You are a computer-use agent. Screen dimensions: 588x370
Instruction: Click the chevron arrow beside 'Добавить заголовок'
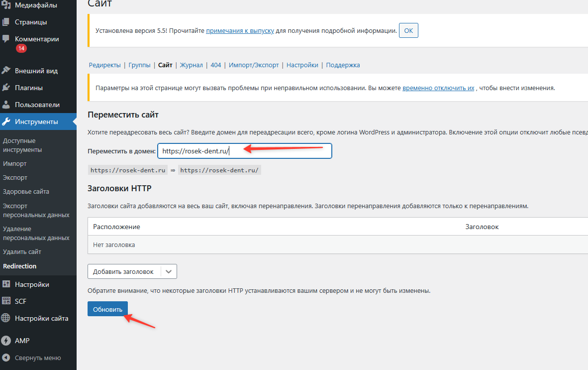[x=169, y=271]
